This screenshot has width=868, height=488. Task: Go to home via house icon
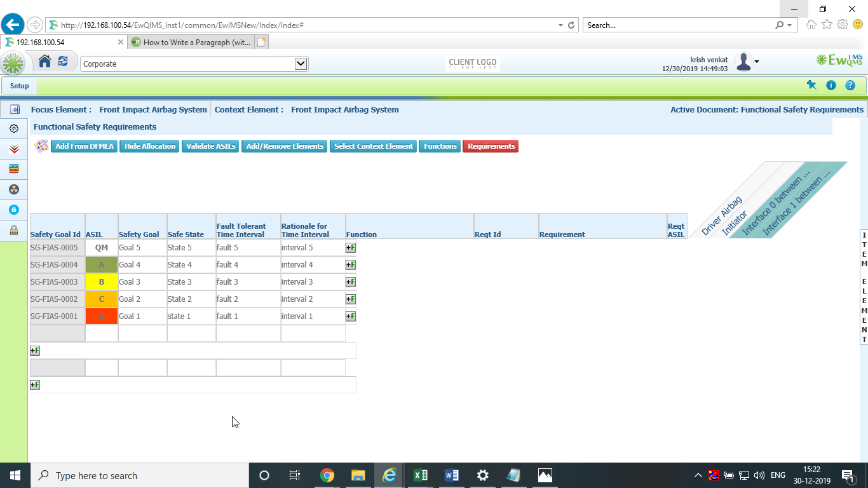tap(44, 62)
